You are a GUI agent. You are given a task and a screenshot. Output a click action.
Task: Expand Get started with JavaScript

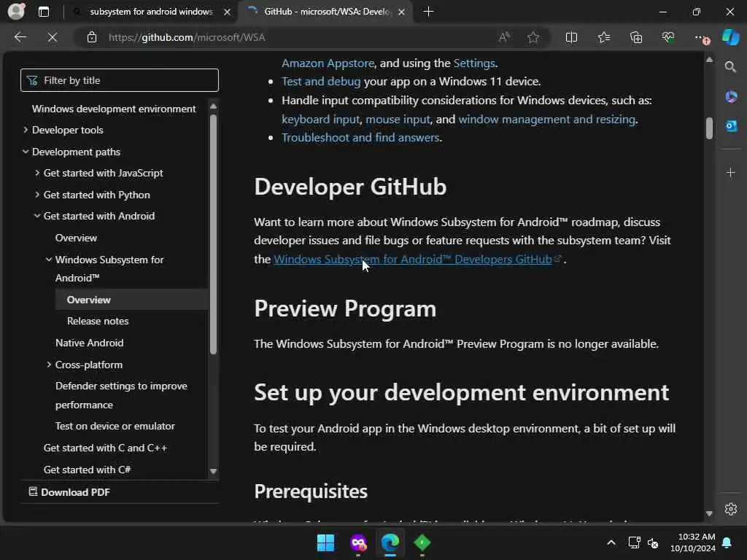pyautogui.click(x=37, y=173)
